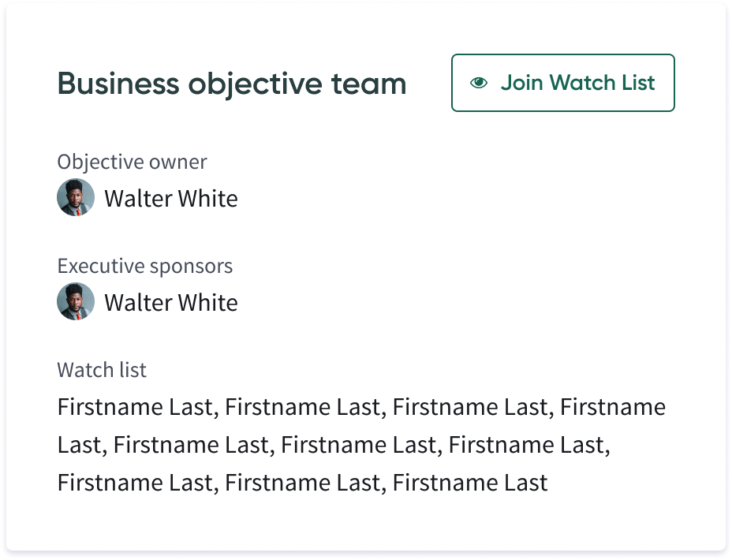Image resolution: width=732 pixels, height=560 pixels.
Task: Click the surname White of the Objective owner
Action: 208,198
